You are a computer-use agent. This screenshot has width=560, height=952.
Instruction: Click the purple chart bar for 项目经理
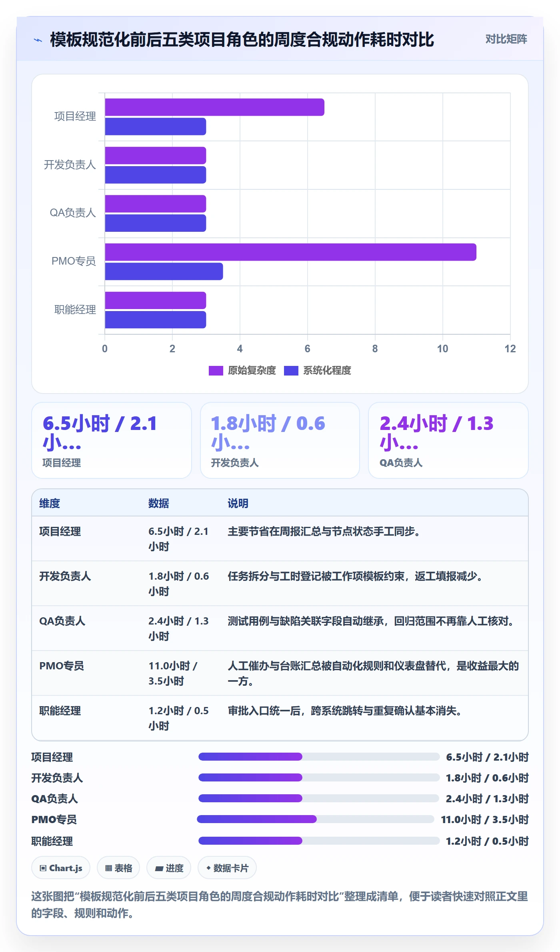click(214, 107)
